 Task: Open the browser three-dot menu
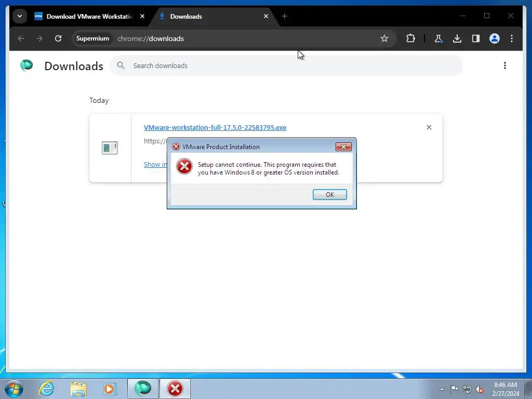click(512, 38)
